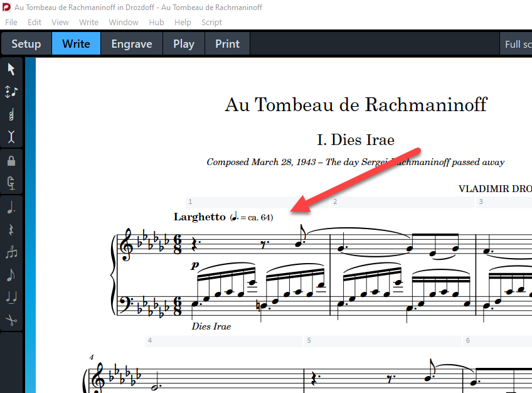Viewport: 532px width, 393px height.
Task: Select the bass clef in first system
Action: click(127, 304)
